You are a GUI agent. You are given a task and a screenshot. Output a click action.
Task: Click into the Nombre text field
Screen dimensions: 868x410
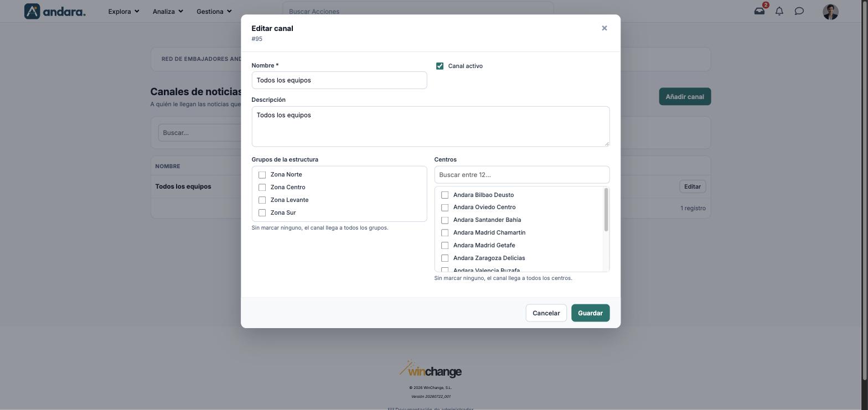[x=339, y=80]
